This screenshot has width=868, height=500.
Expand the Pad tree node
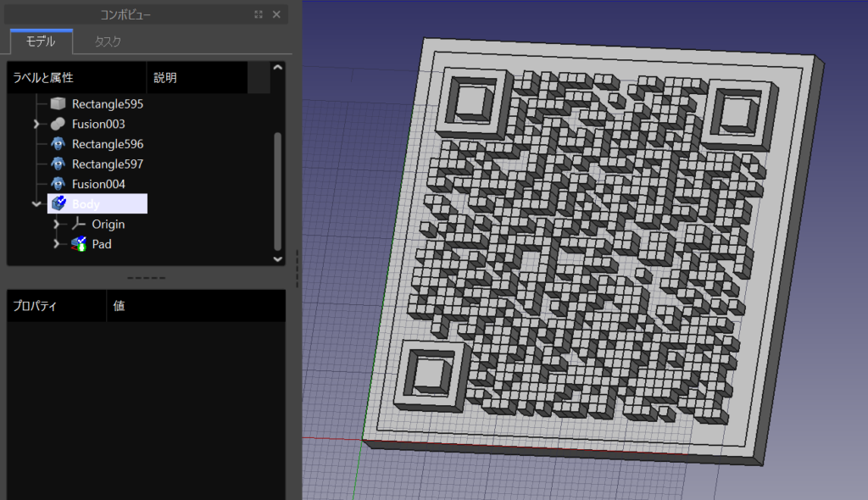pos(57,244)
